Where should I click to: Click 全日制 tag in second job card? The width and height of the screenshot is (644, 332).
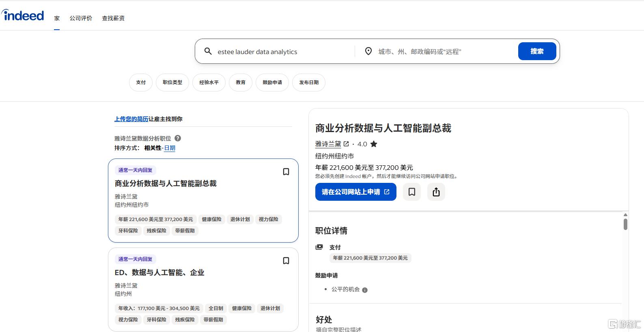click(x=216, y=308)
